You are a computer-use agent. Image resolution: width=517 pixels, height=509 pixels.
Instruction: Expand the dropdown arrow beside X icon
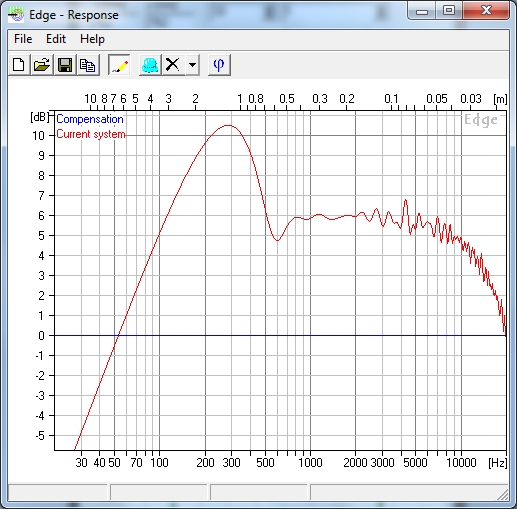192,65
